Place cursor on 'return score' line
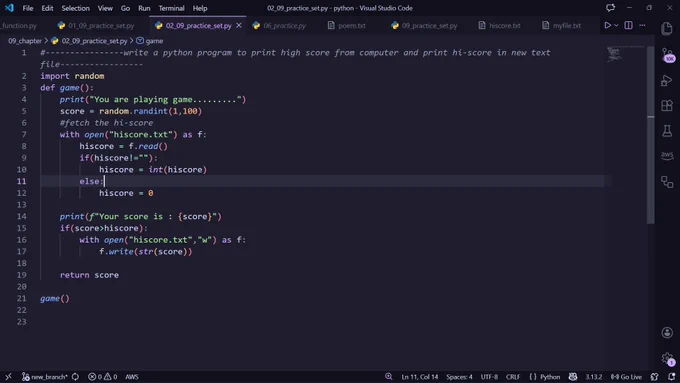Image resolution: width=680 pixels, height=383 pixels. point(89,275)
